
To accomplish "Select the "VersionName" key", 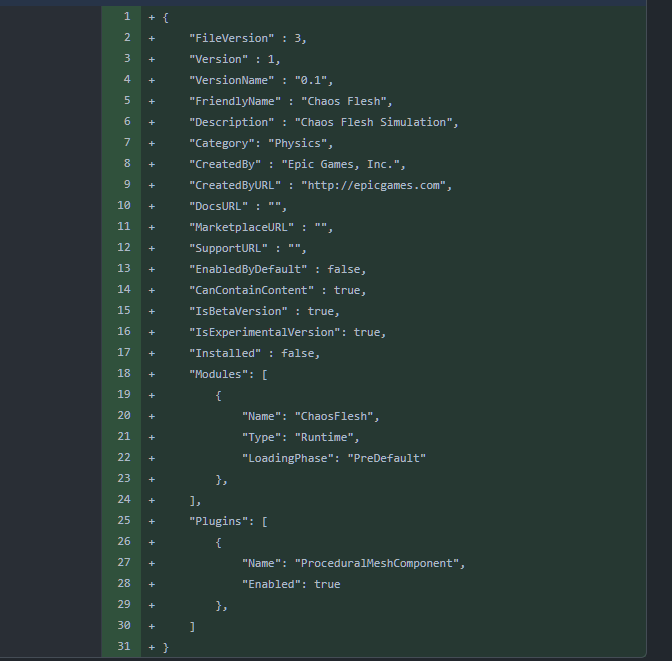I will pyautogui.click(x=231, y=80).
